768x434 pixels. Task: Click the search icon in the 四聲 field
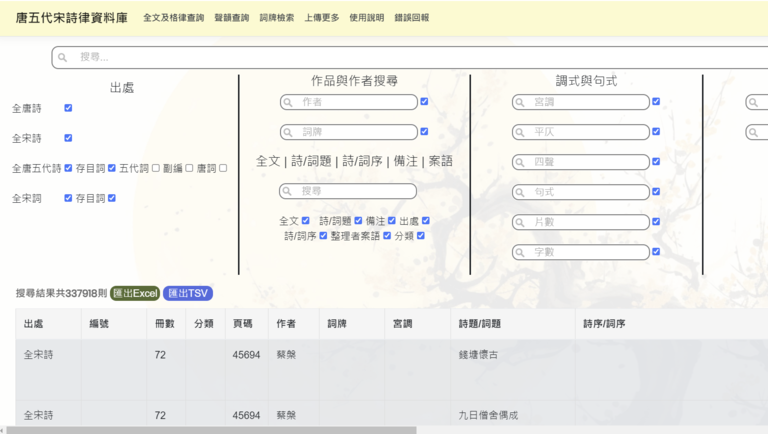[523, 162]
